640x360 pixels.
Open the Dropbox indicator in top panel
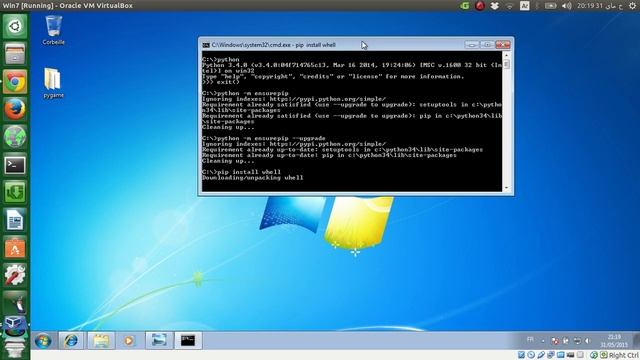[x=495, y=6]
